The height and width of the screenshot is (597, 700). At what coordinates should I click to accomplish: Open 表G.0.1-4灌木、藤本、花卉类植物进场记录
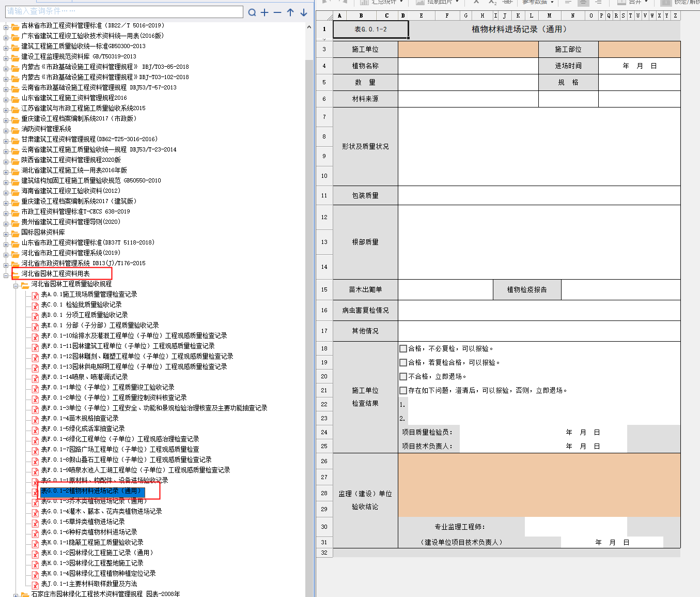[101, 512]
